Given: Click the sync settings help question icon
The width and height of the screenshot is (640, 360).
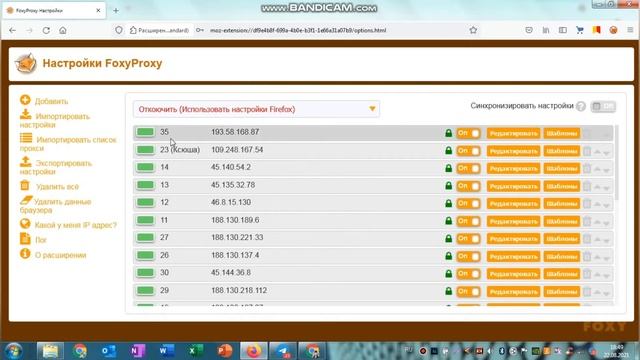Looking at the screenshot, I should pyautogui.click(x=581, y=107).
